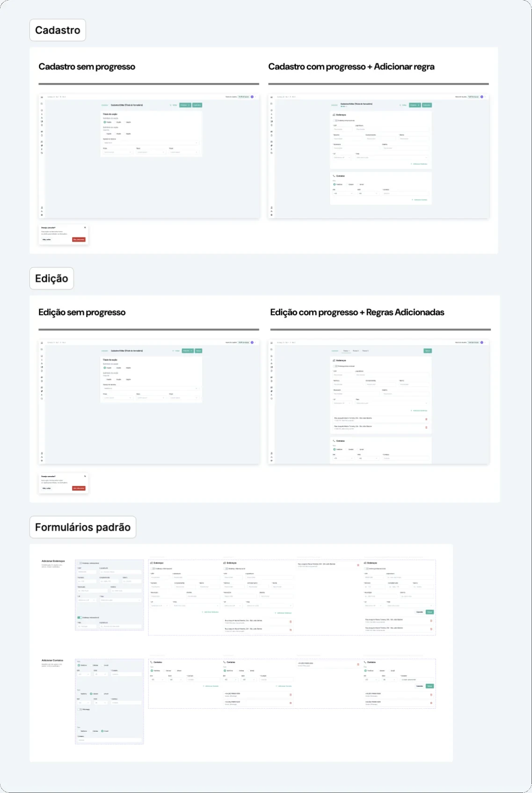Image resolution: width=532 pixels, height=793 pixels.
Task: Open DDI dropdown in Cadastro com progresso Contatos
Action: 343,193
